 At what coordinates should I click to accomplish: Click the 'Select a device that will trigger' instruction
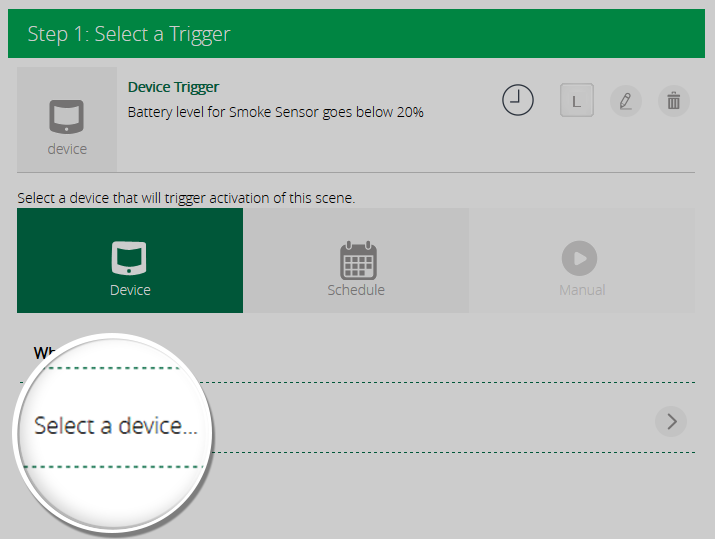186,198
